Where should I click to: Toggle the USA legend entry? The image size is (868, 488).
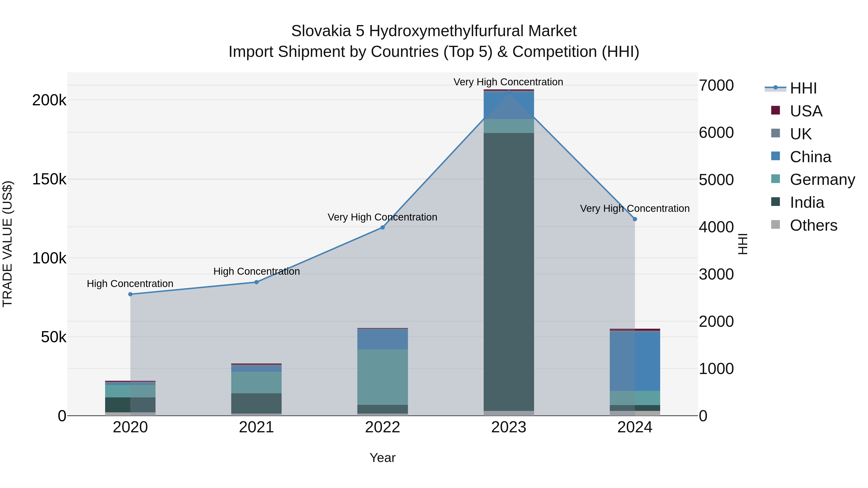pos(797,111)
